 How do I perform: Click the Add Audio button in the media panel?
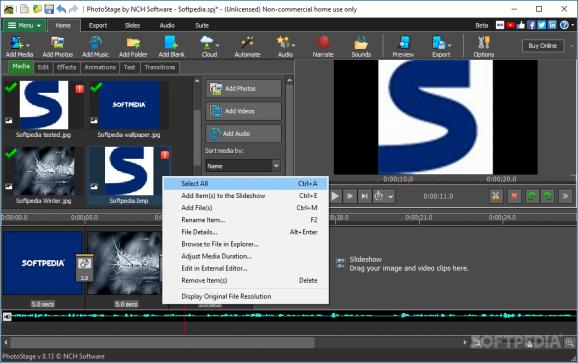point(243,133)
